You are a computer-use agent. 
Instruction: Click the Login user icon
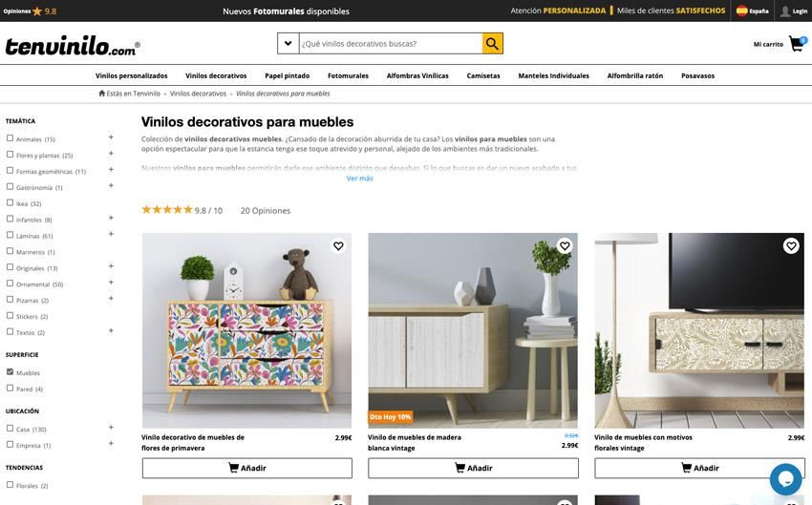click(x=785, y=11)
